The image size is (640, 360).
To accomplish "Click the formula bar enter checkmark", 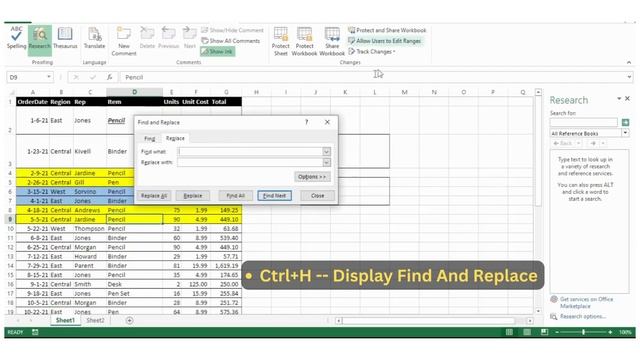I will click(93, 77).
